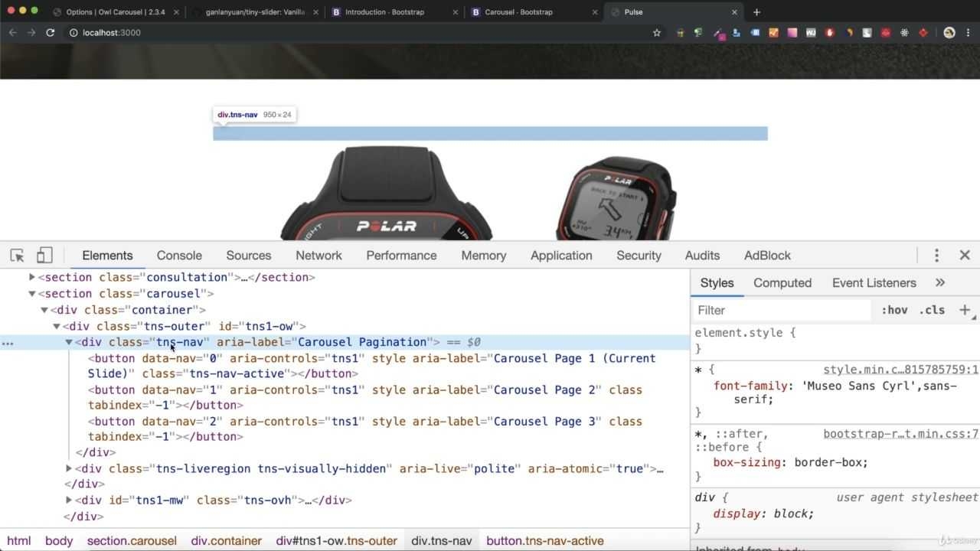Open the Chrome profile avatar

pyautogui.click(x=949, y=33)
